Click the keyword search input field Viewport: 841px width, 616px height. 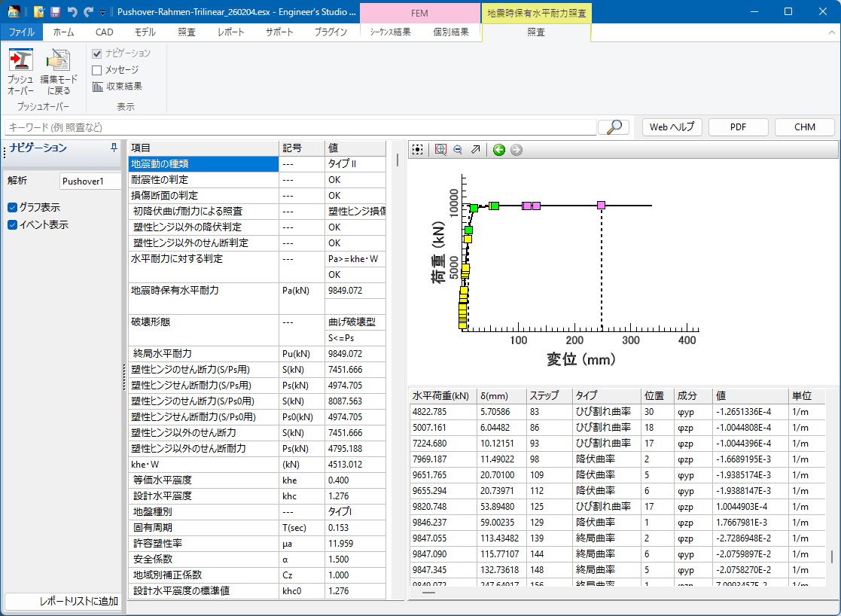tap(301, 127)
